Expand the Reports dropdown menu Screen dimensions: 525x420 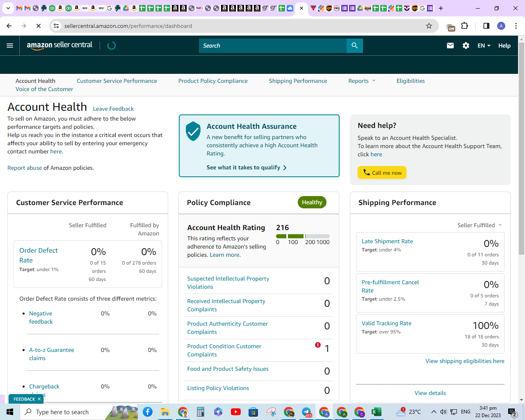pos(362,81)
